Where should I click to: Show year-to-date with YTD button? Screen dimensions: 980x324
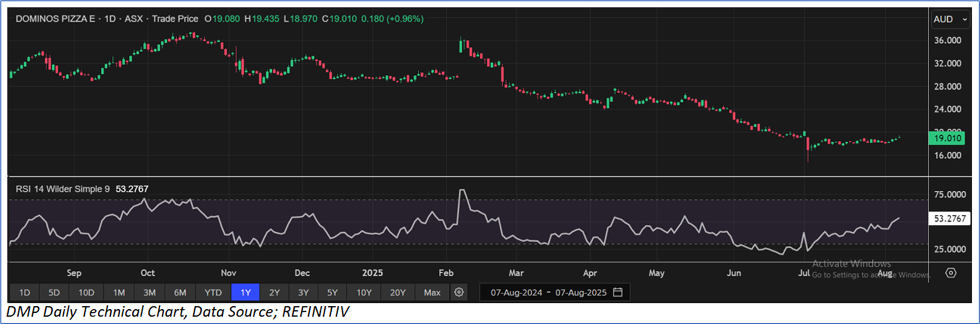(x=213, y=292)
